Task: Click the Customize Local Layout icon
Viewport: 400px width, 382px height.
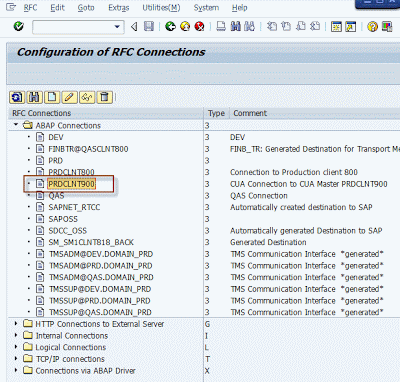Action: coord(387,26)
